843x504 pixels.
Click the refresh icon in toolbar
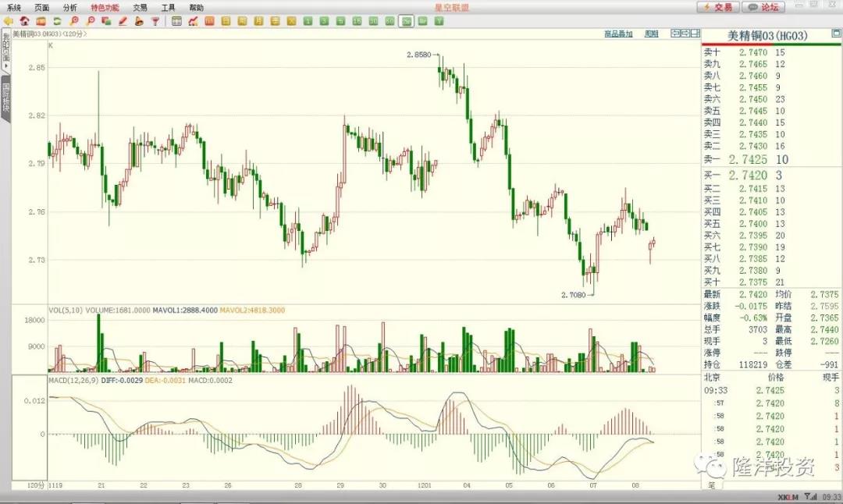(x=57, y=22)
